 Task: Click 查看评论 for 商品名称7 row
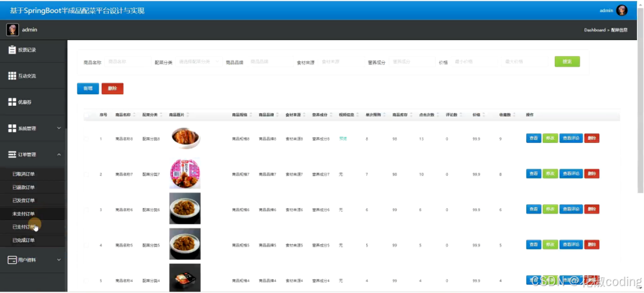571,174
